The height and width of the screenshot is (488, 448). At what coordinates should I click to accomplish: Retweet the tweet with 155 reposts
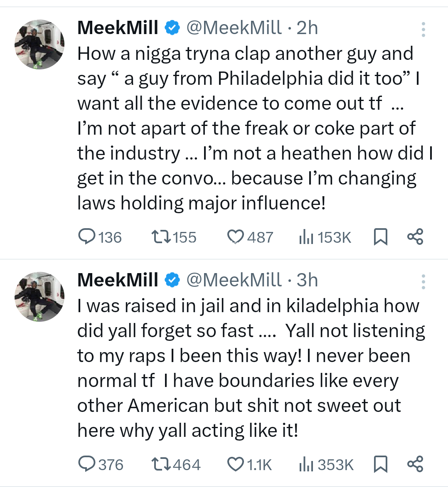click(161, 237)
